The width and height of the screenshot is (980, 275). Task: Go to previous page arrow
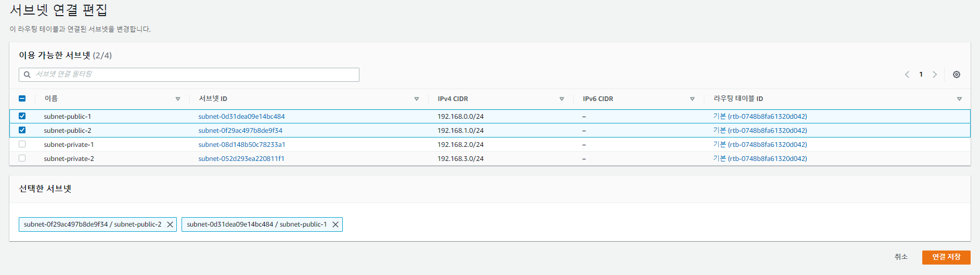[x=907, y=74]
